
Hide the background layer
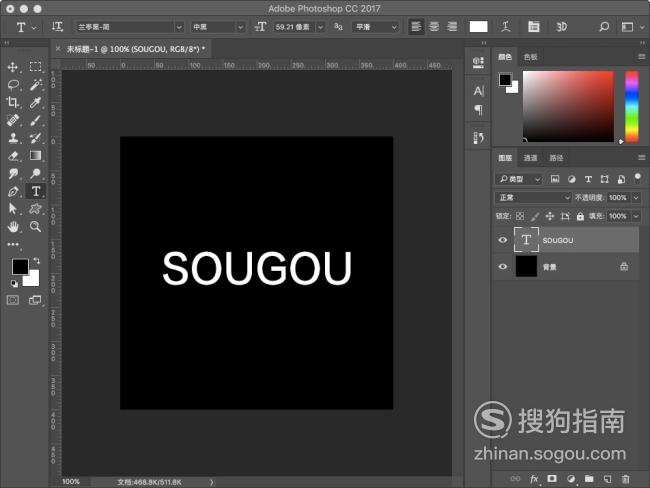pyautogui.click(x=503, y=266)
